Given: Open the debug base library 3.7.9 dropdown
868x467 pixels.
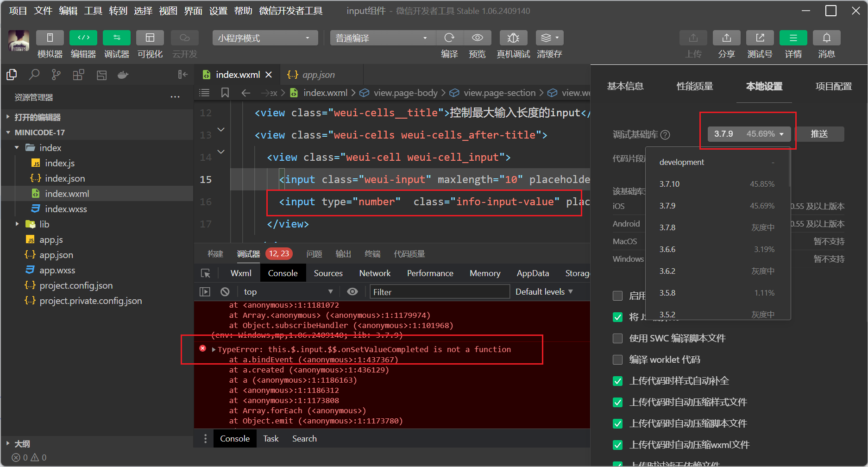Looking at the screenshot, I should coord(749,134).
